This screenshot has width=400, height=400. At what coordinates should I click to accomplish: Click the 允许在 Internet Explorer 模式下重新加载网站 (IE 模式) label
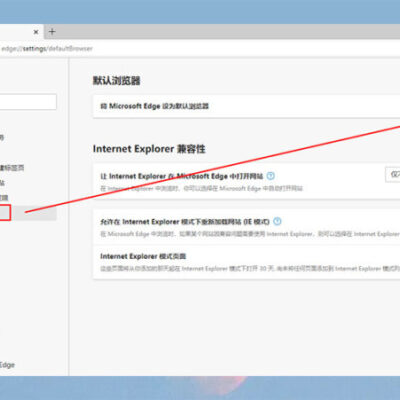(x=185, y=221)
